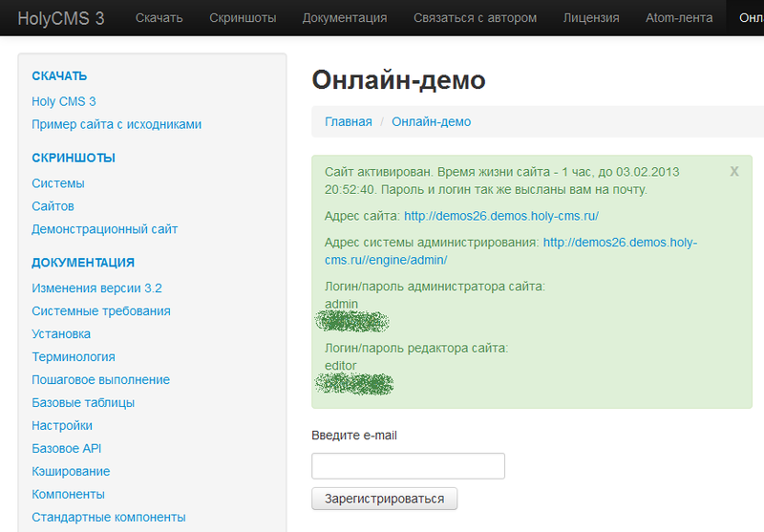The image size is (764, 532).
Task: Go to Скриншоты in the top navigation
Action: [243, 18]
